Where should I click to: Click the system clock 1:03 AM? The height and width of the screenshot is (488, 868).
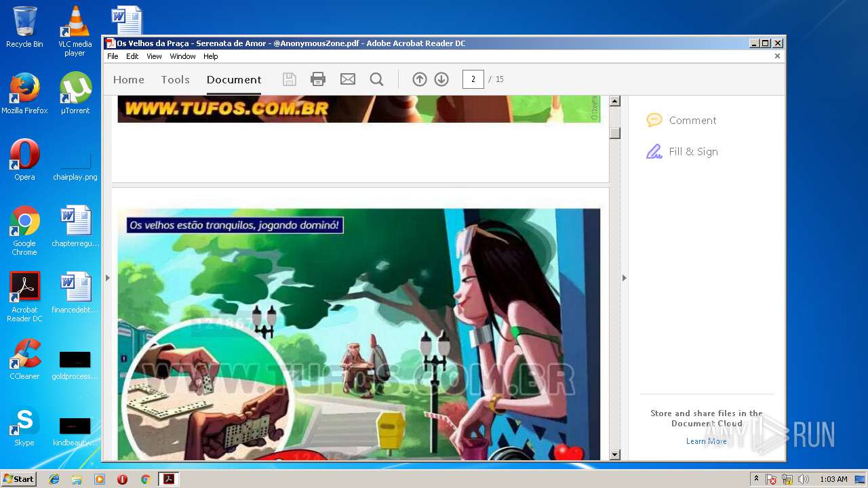(833, 479)
